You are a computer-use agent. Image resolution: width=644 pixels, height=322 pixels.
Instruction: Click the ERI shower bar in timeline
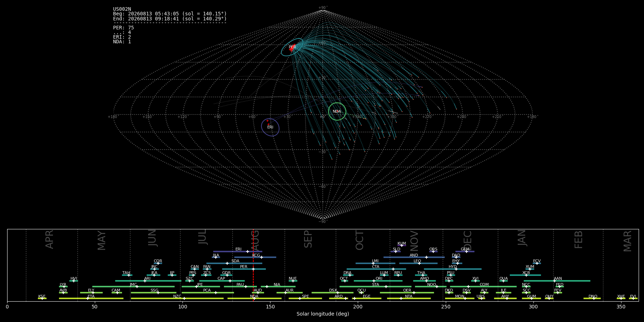(x=238, y=252)
